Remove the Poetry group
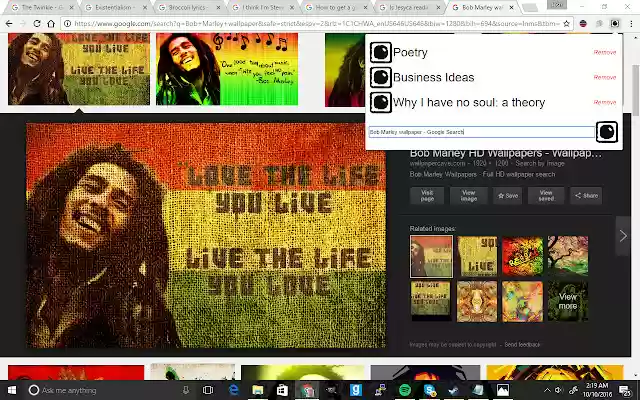The height and width of the screenshot is (400, 640). (604, 52)
